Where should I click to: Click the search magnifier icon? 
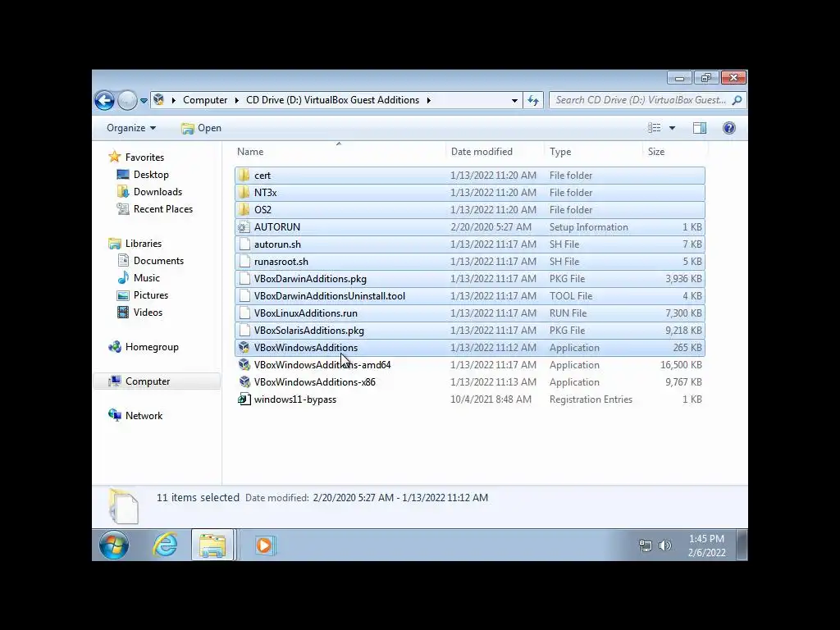(x=737, y=100)
